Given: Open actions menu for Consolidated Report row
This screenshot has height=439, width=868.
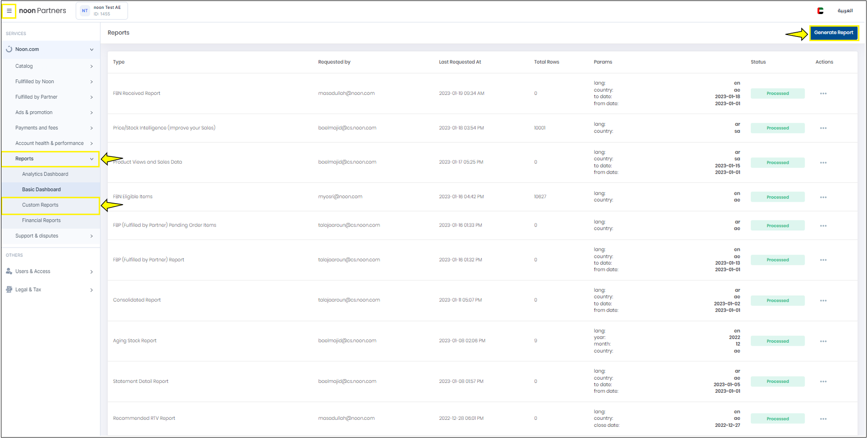Looking at the screenshot, I should [x=823, y=301].
